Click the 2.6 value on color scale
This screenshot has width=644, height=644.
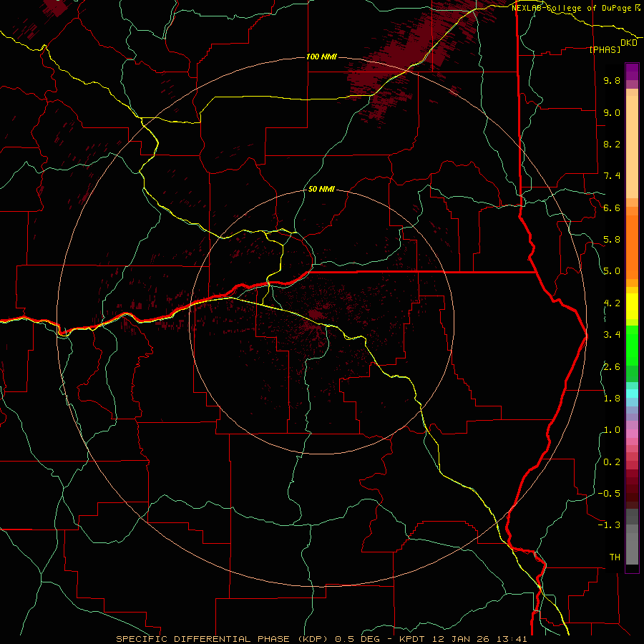point(612,366)
